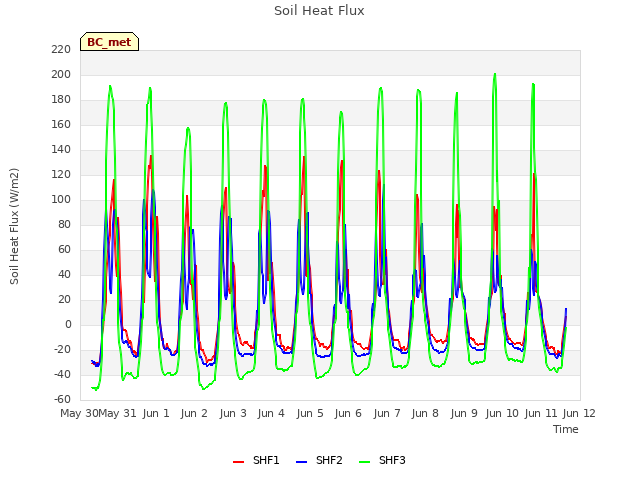Click the -20 y-axis tick label

click(62, 350)
